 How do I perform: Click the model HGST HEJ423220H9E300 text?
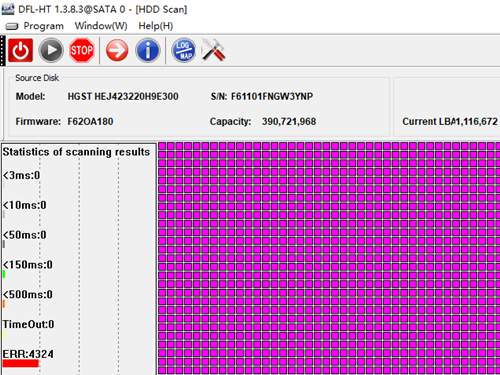123,97
